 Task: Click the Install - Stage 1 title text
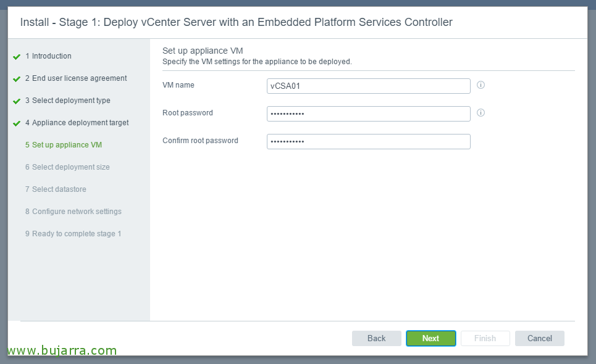(x=236, y=22)
